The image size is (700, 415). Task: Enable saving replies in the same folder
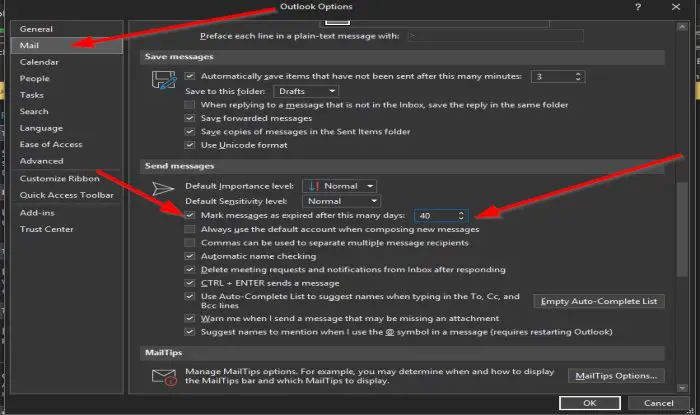190,105
